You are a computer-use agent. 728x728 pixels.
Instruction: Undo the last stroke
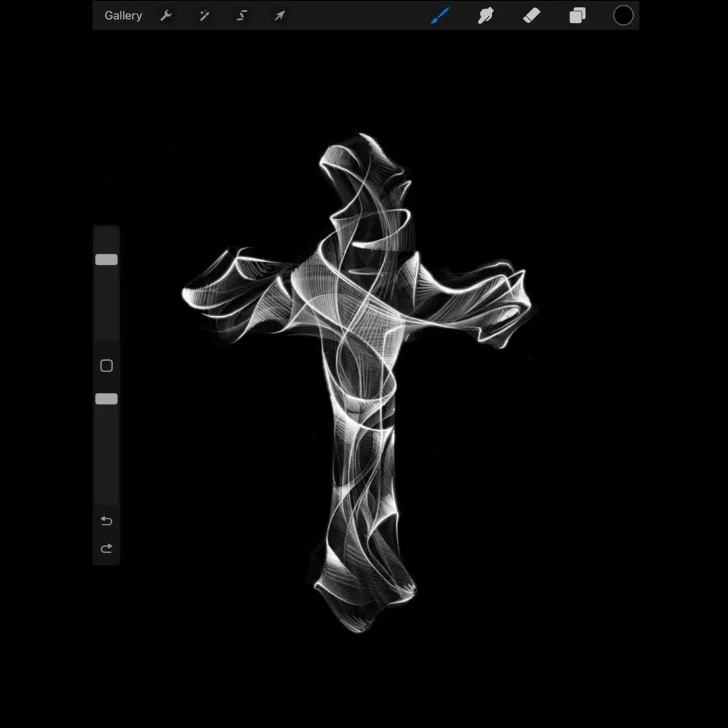pos(107,521)
